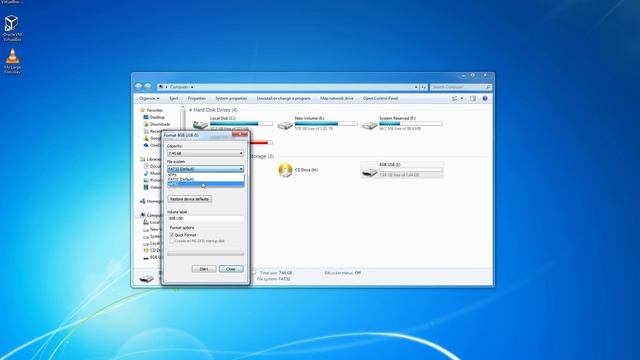Select the New Volume (E:) drive icon
Image resolution: width=640 pixels, height=360 pixels.
coord(285,125)
